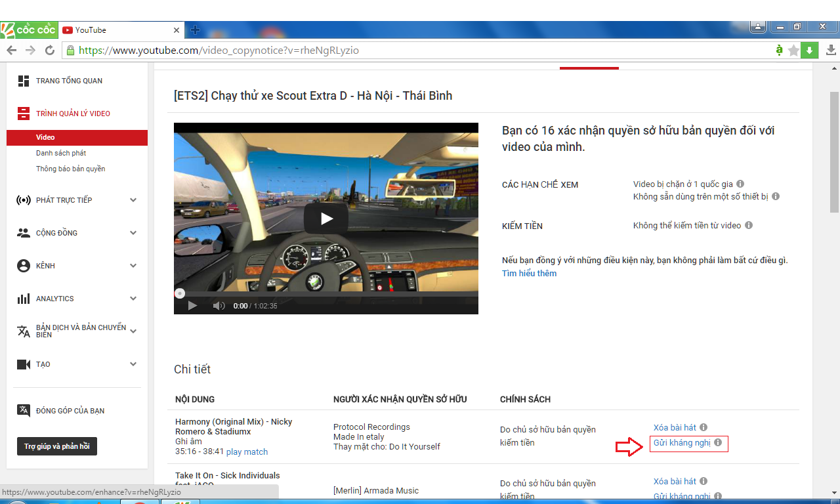Expand Bản dịch và bản chuyển biên section

click(133, 331)
